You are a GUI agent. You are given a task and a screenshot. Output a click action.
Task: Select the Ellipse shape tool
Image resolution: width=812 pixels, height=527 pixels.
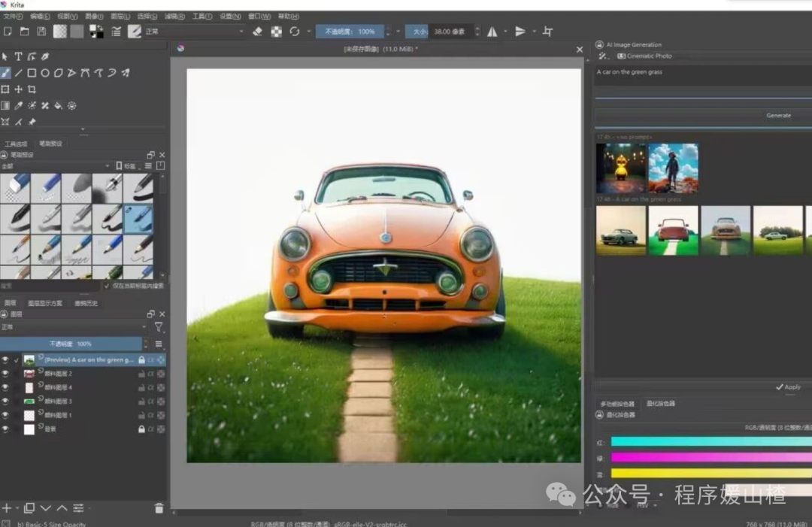click(x=45, y=73)
